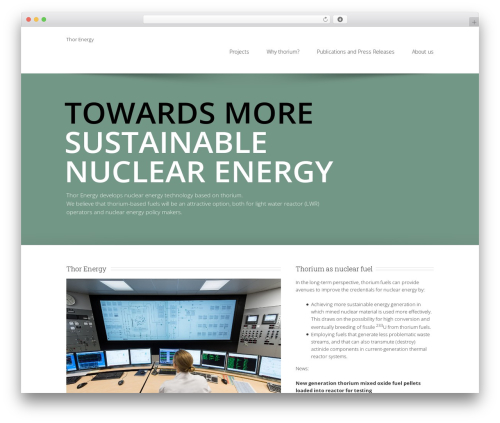Click the Thor Energy section heading
500x423 pixels.
pyautogui.click(x=86, y=269)
